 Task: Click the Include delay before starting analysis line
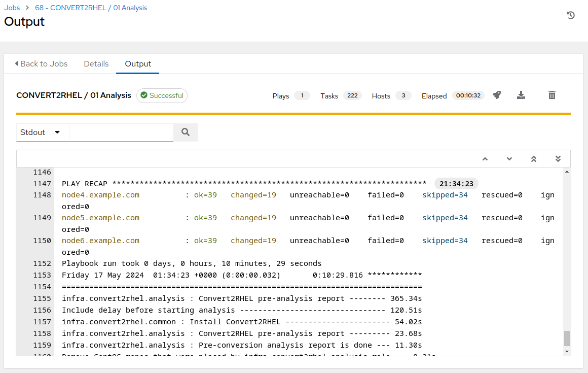(242, 311)
